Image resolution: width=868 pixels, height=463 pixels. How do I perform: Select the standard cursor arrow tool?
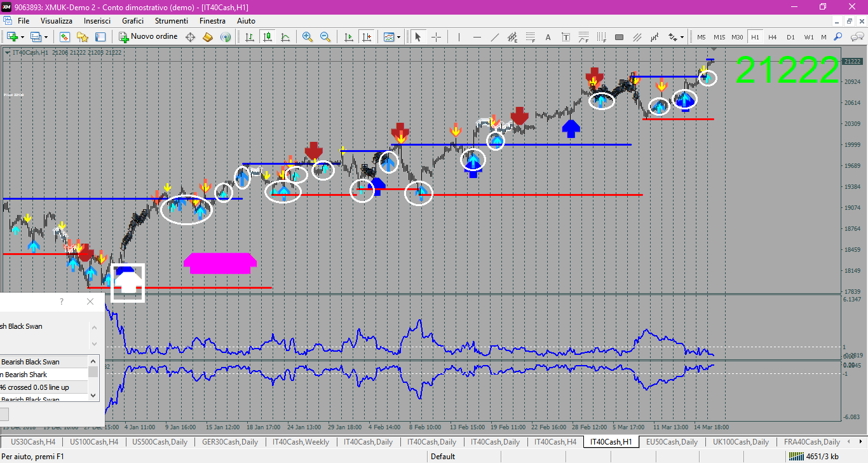coord(417,37)
